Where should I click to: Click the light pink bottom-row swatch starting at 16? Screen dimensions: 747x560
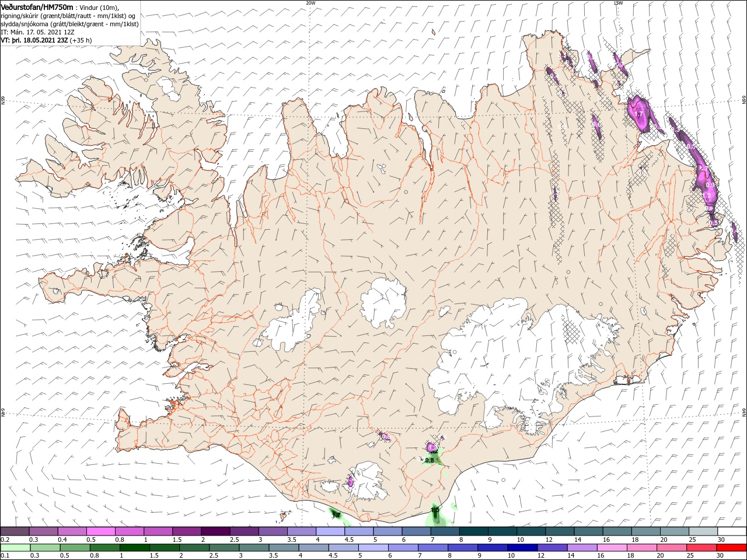pos(612,548)
